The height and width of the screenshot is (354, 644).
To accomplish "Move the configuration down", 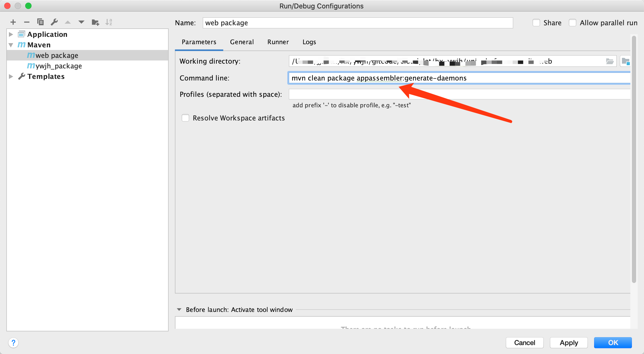I will [x=81, y=22].
